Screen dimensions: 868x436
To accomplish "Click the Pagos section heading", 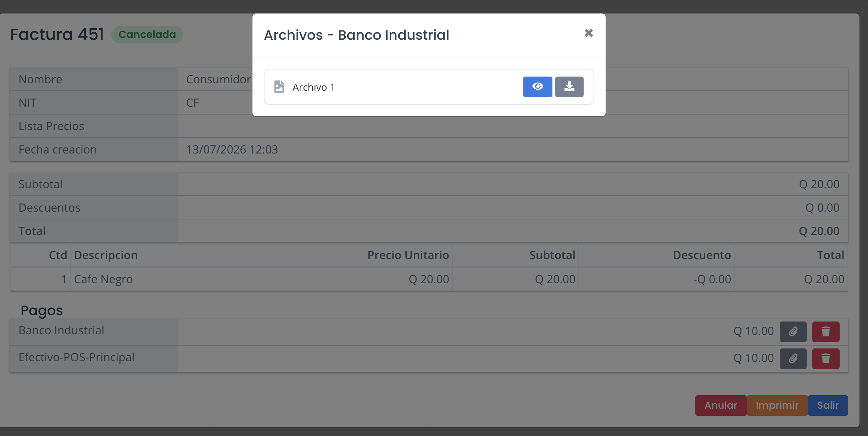I will [x=41, y=311].
